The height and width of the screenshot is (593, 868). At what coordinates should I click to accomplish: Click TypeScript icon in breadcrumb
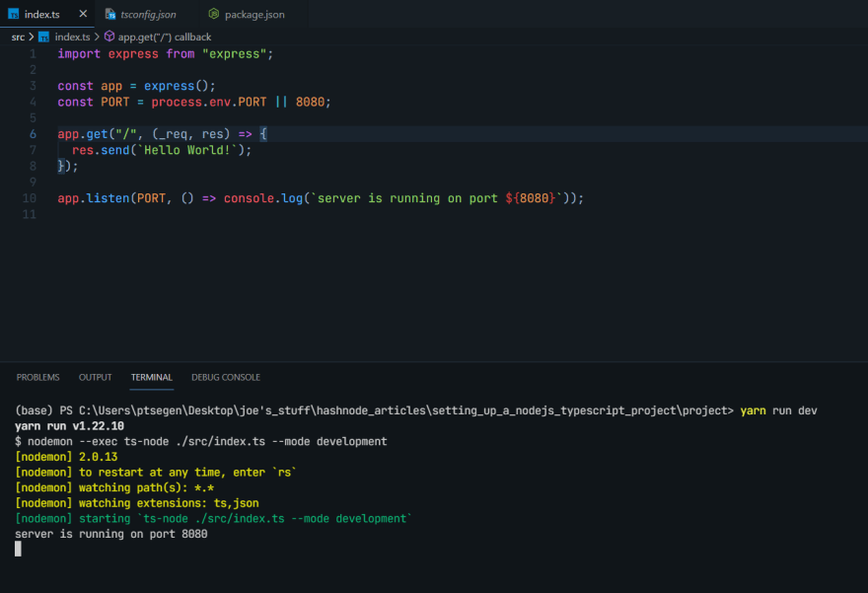tap(43, 37)
